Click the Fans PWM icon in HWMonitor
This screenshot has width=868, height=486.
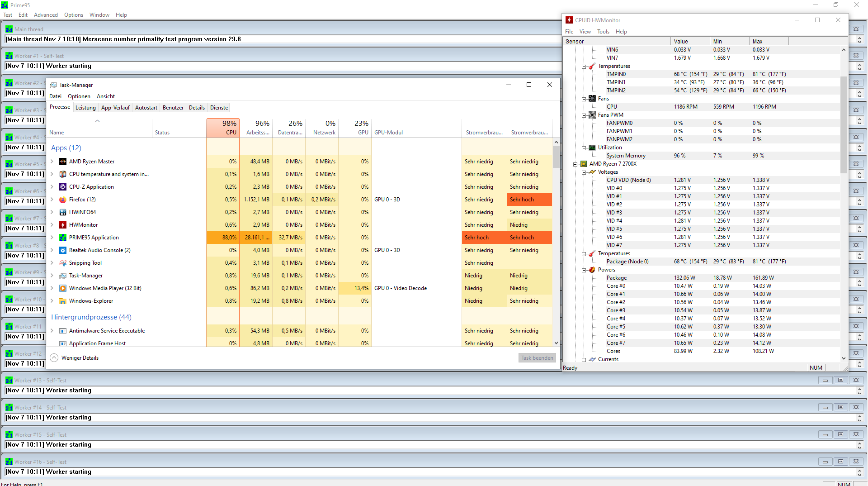[592, 115]
